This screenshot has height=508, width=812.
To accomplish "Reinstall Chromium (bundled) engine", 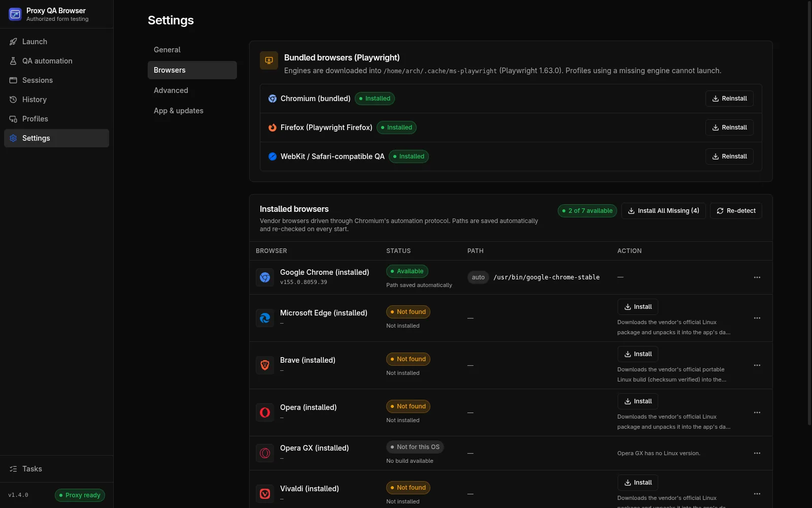I will 729,99.
